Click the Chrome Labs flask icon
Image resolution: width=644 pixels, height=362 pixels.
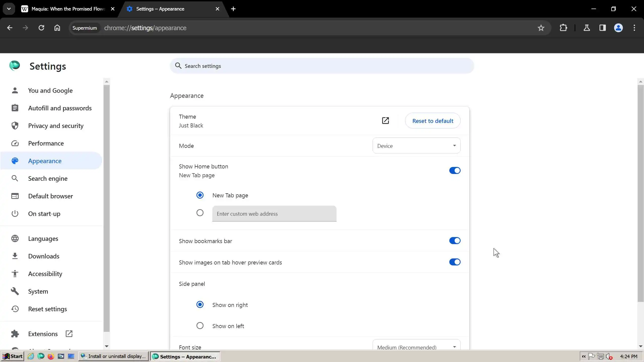point(587,28)
